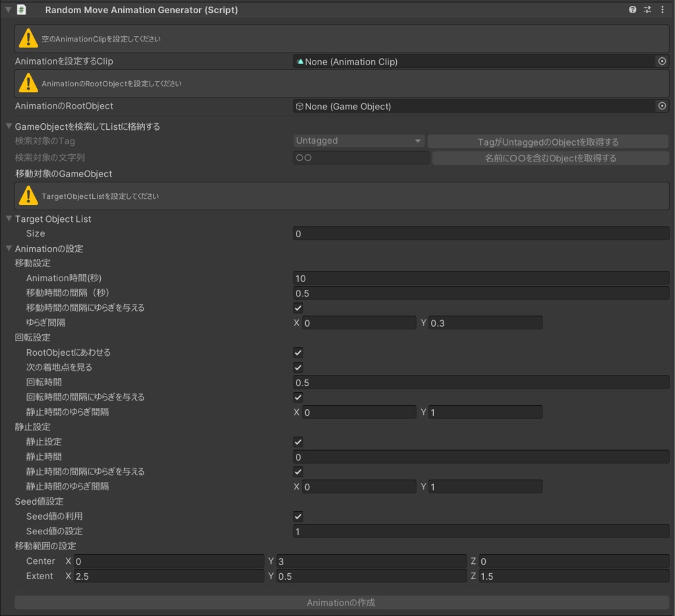
Task: Click the warning icon about TargetObjectList
Action: click(27, 196)
